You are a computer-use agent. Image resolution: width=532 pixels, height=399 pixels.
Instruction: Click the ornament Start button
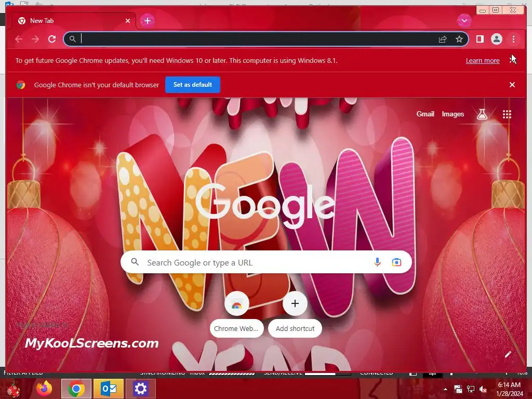point(14,389)
